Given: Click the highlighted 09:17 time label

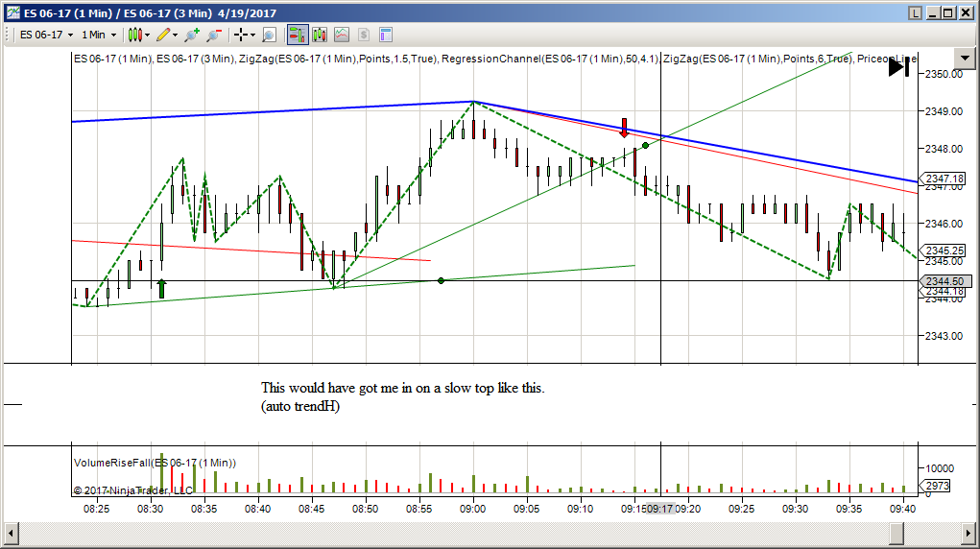Looking at the screenshot, I should click(660, 509).
